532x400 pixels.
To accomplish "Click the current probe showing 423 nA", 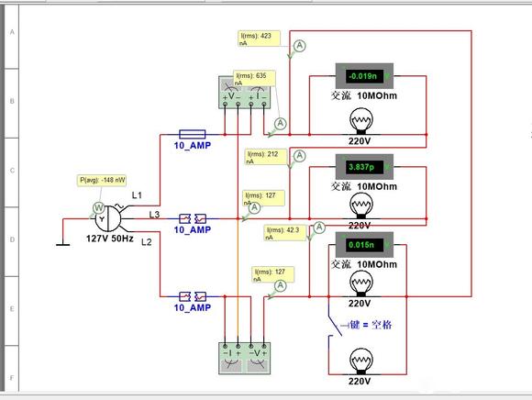I will pyautogui.click(x=300, y=46).
